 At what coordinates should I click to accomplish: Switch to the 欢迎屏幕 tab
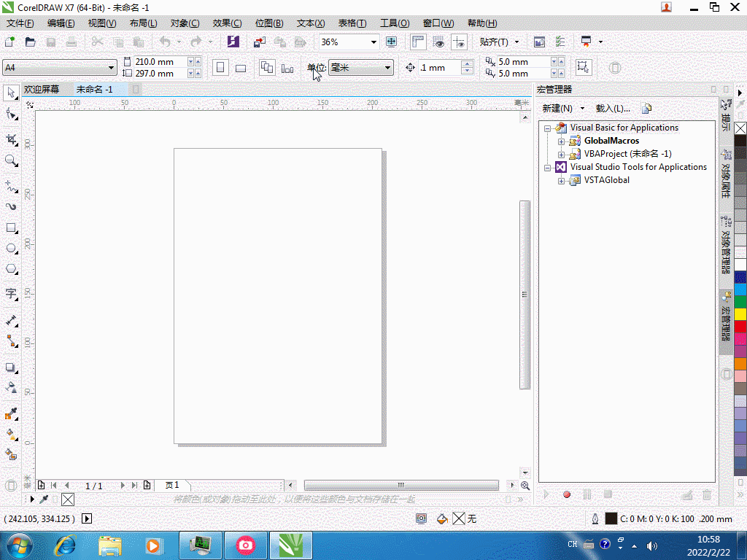(x=42, y=89)
